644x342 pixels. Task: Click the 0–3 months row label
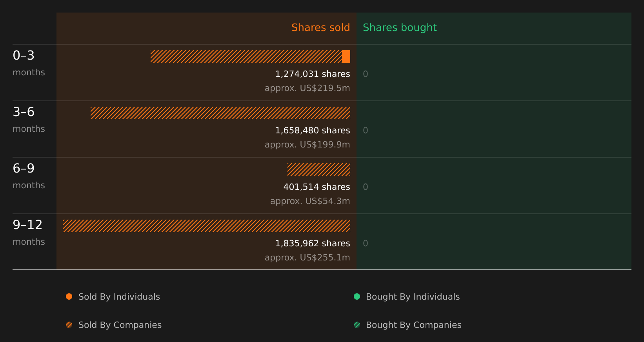[x=29, y=63]
